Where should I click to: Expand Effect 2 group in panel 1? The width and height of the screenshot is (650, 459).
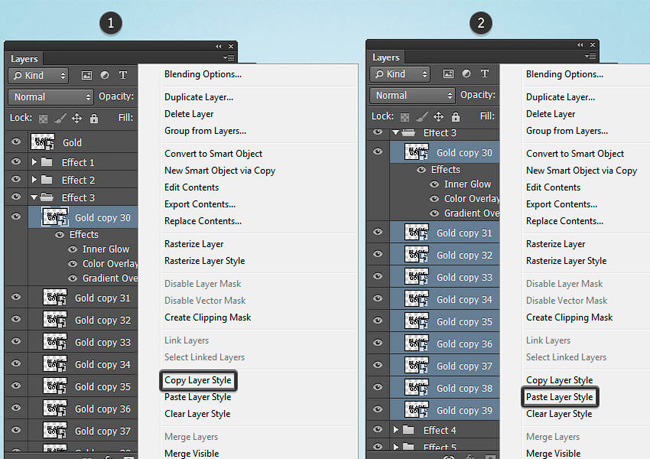coord(34,180)
